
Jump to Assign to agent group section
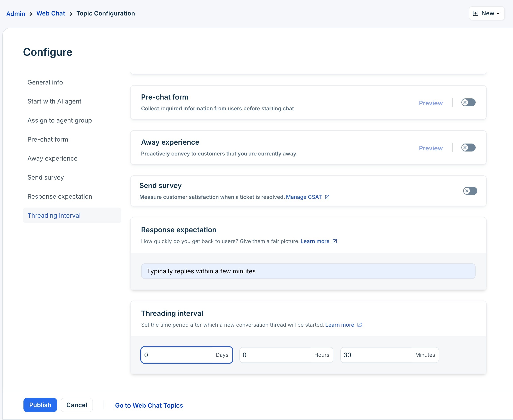[60, 121]
